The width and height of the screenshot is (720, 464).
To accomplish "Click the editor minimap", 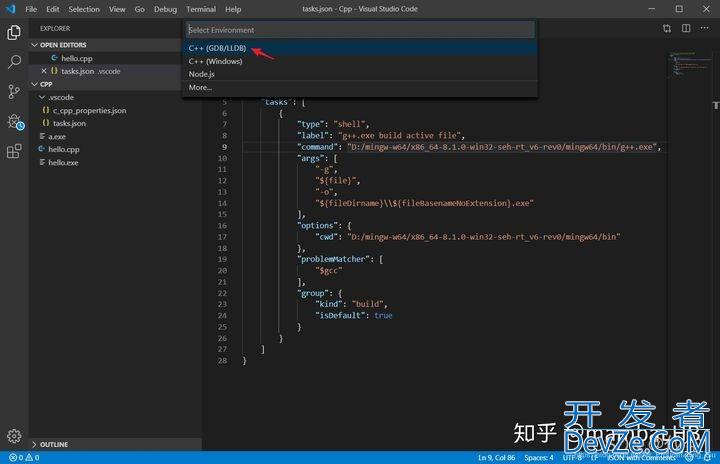I will 689,63.
